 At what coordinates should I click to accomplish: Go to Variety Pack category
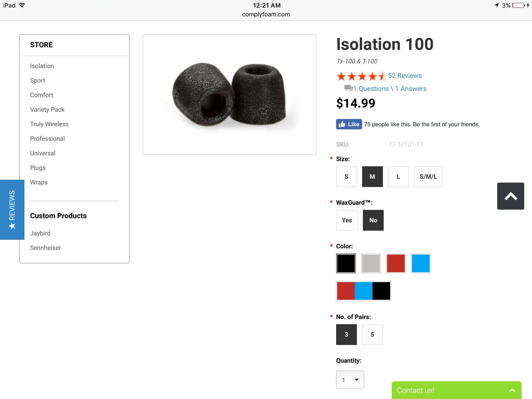point(47,110)
